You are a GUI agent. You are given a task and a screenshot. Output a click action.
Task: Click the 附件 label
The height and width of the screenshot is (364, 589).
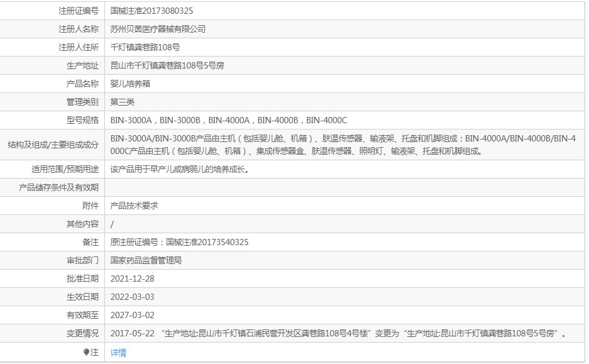tap(91, 206)
